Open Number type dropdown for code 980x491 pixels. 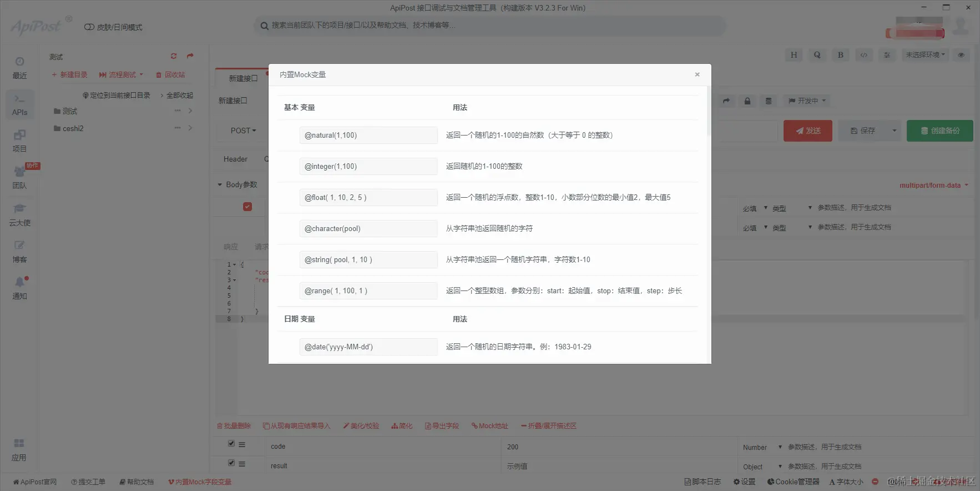[x=762, y=447]
